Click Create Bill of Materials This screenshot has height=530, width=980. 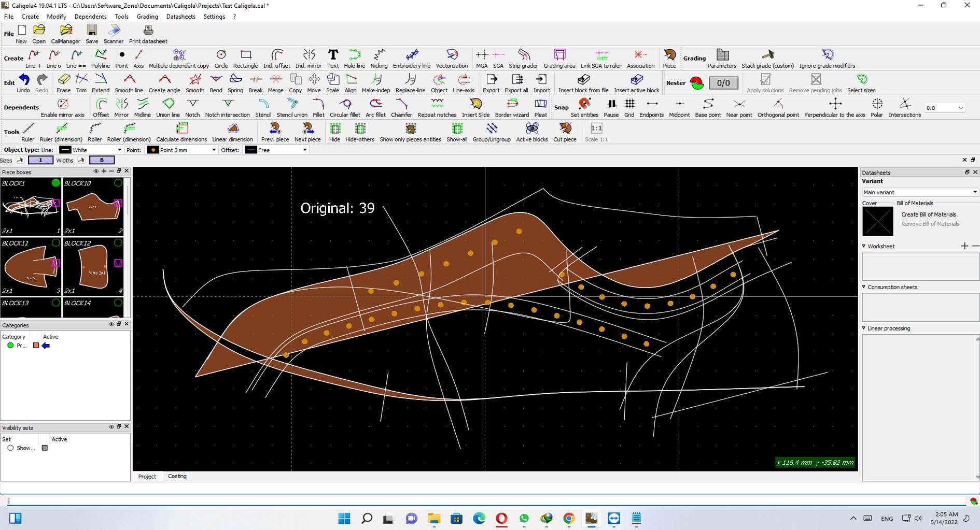928,214
